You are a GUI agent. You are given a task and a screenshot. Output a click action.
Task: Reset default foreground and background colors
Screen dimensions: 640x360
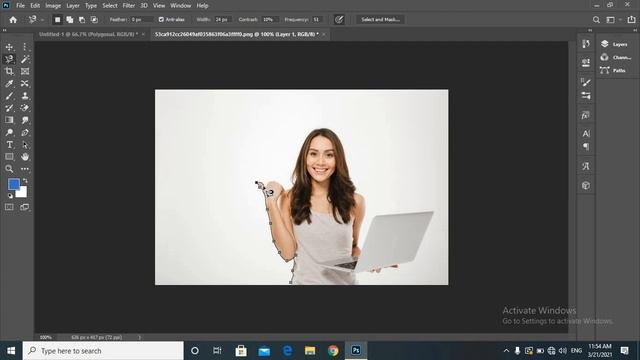pyautogui.click(x=10, y=196)
